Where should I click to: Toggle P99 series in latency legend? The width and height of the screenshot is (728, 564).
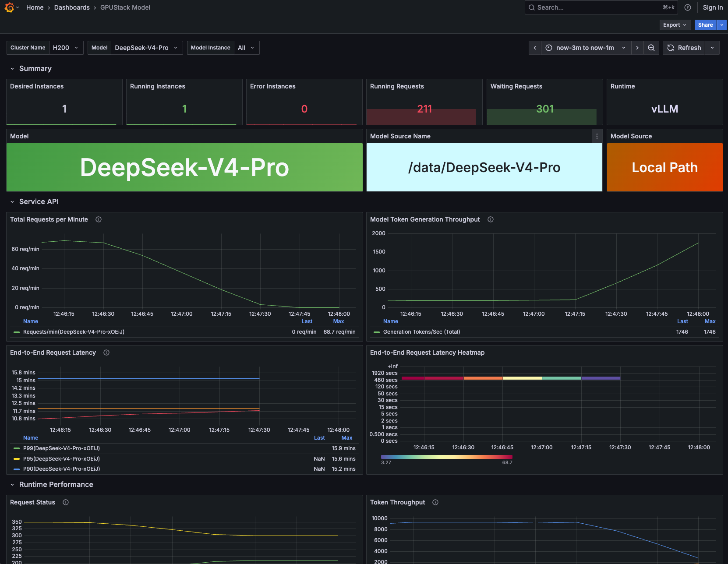pyautogui.click(x=61, y=448)
